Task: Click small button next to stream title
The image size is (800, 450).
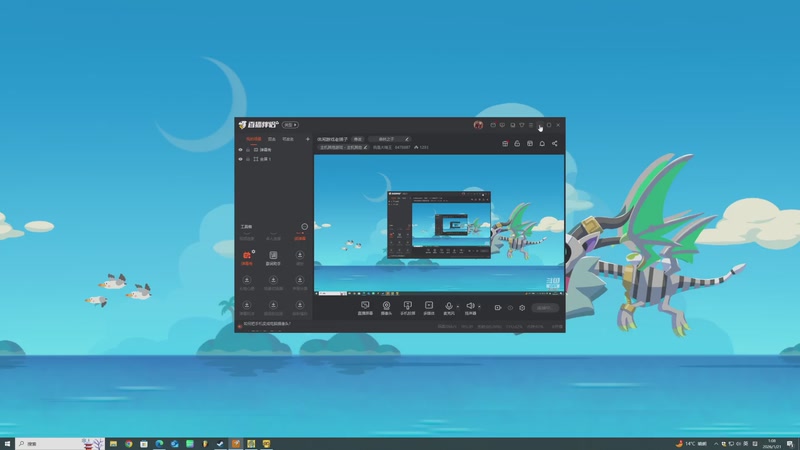Action: (358, 139)
